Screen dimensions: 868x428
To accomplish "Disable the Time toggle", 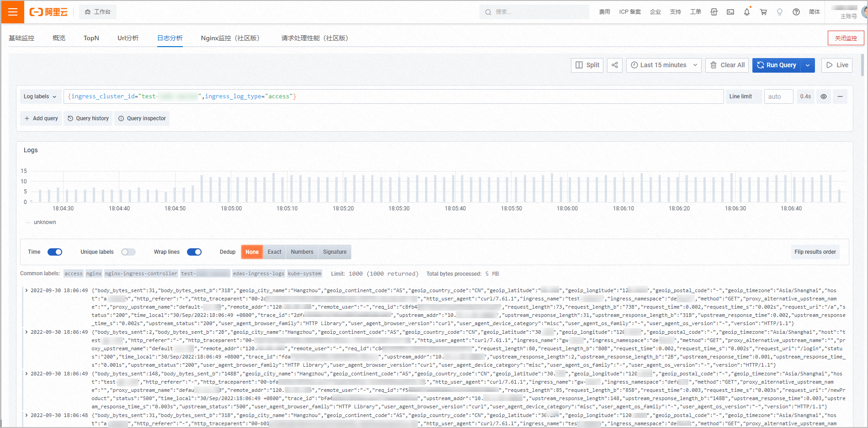I will (x=55, y=252).
